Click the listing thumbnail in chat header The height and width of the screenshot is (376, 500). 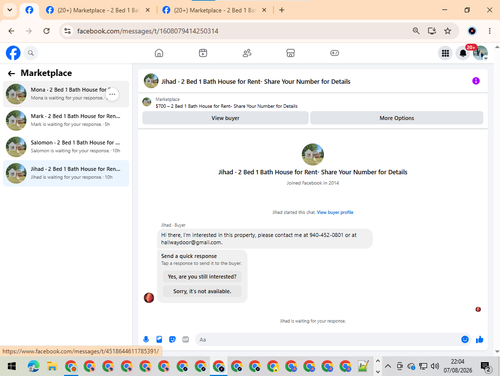click(151, 81)
